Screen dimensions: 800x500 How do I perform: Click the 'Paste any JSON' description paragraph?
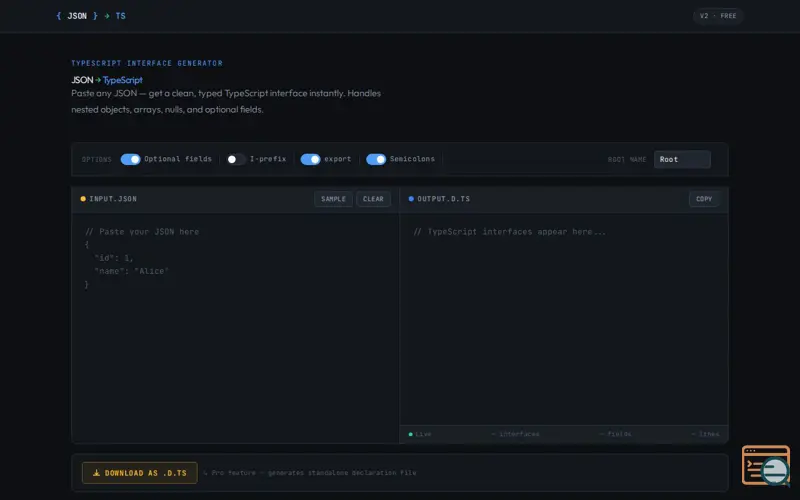coord(226,102)
